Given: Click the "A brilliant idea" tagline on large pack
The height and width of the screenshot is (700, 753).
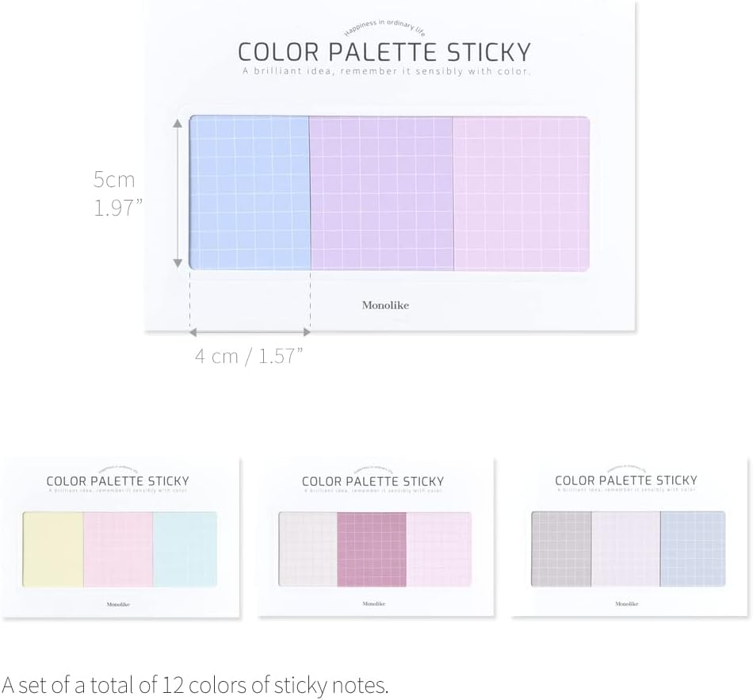Looking at the screenshot, I should point(385,71).
